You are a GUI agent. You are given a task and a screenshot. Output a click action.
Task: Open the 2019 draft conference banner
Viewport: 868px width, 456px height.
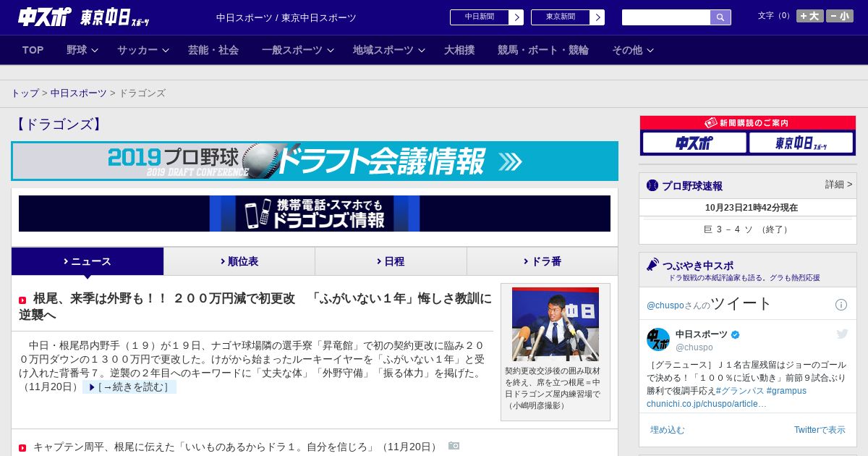pos(315,161)
